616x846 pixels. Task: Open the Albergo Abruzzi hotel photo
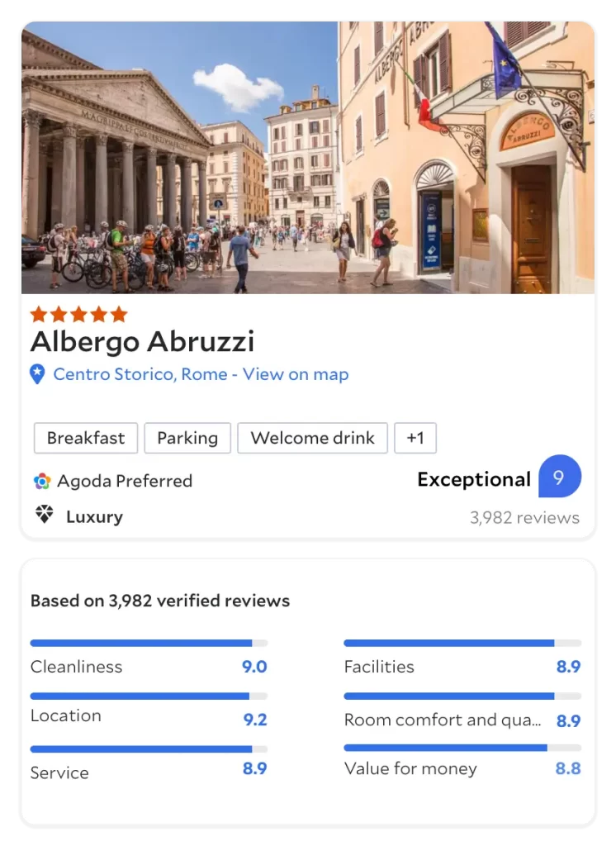pos(307,158)
